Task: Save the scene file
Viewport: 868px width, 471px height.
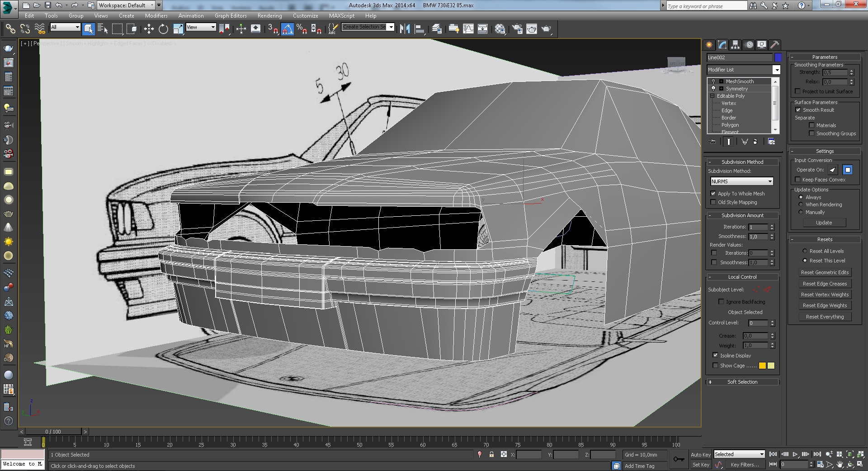Action: 48,5
